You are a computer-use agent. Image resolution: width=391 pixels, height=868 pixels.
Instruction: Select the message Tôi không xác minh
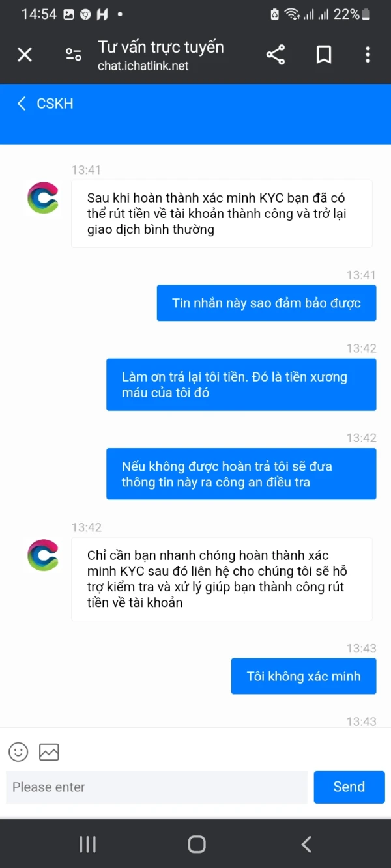pos(303,676)
